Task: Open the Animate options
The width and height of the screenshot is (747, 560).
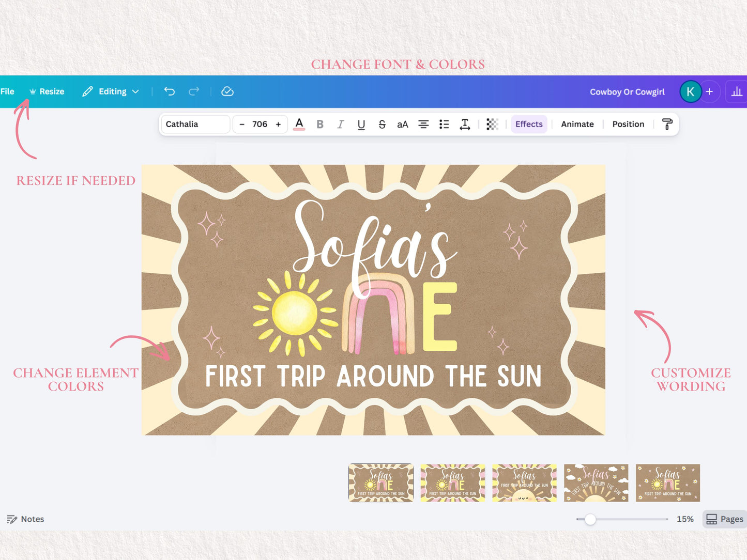Action: pos(577,124)
